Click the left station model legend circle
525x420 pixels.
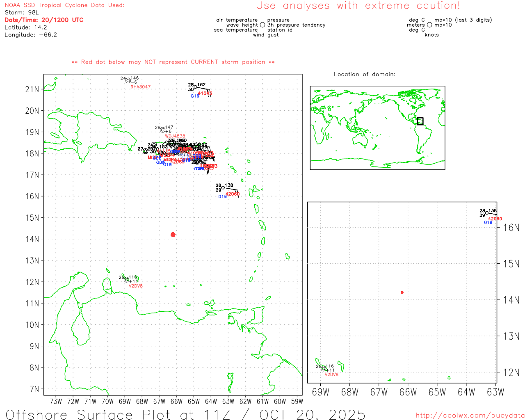point(262,25)
